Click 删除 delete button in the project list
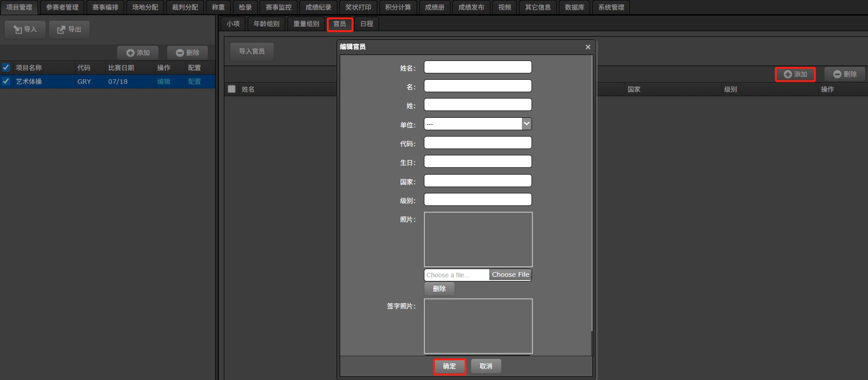Image resolution: width=868 pixels, height=380 pixels. click(x=187, y=53)
